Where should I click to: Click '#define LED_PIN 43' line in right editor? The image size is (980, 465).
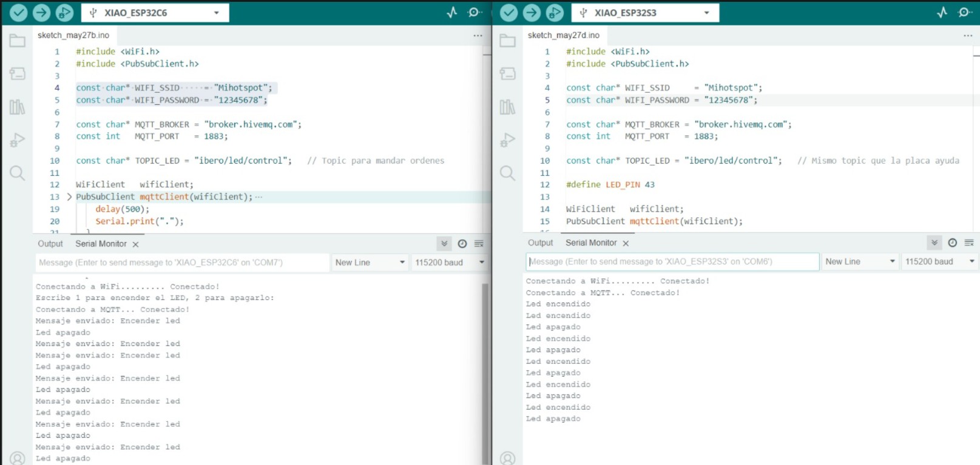pos(610,185)
